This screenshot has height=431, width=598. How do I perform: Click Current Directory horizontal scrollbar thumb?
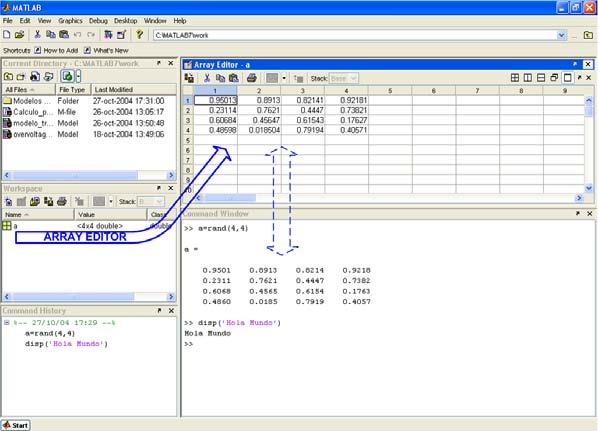pyautogui.click(x=75, y=175)
